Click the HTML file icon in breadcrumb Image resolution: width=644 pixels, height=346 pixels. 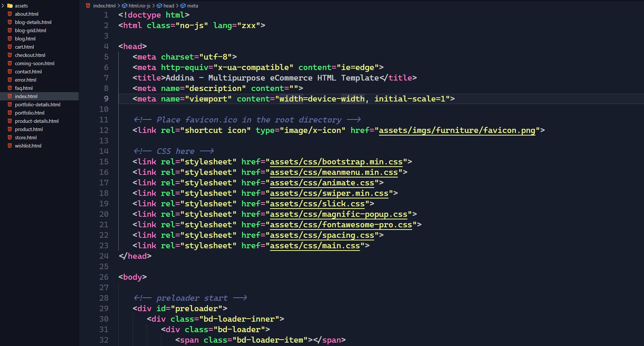point(88,6)
